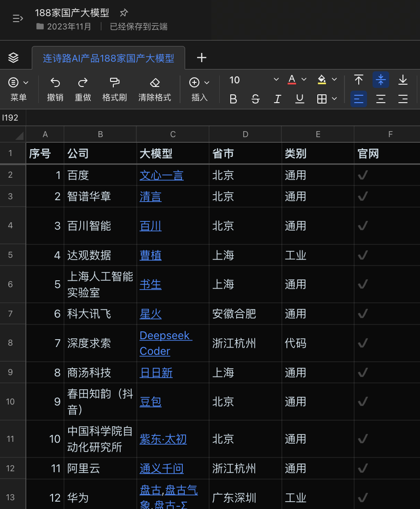Align cell content to top
Image resolution: width=420 pixels, height=509 pixels.
pyautogui.click(x=359, y=80)
